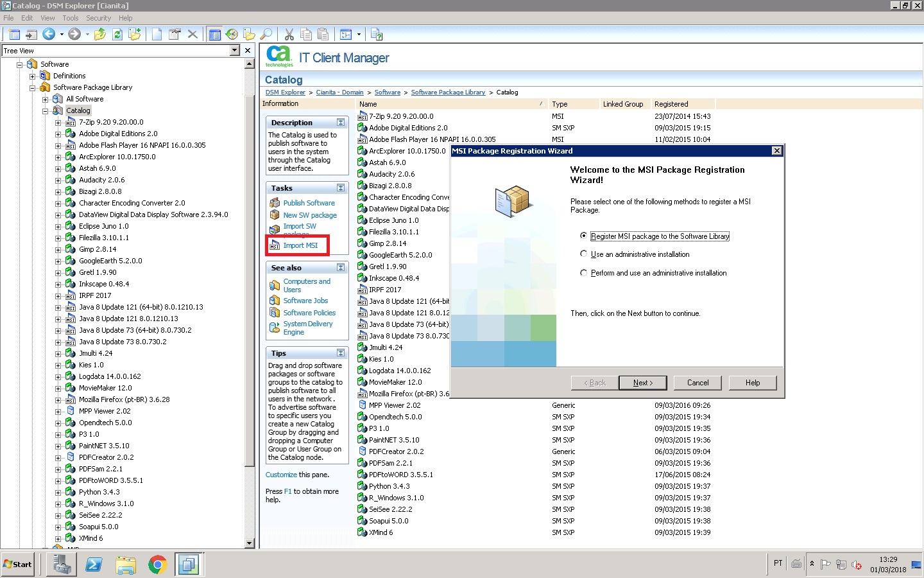The width and height of the screenshot is (924, 578).
Task: Click the tree pane scroll down arrow
Action: click(x=250, y=543)
